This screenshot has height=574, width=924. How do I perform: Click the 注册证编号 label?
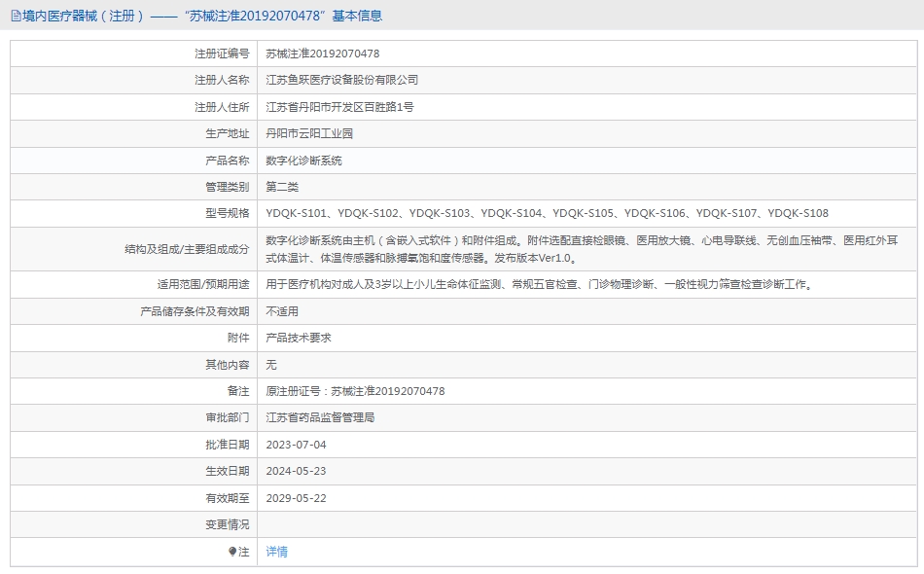222,54
